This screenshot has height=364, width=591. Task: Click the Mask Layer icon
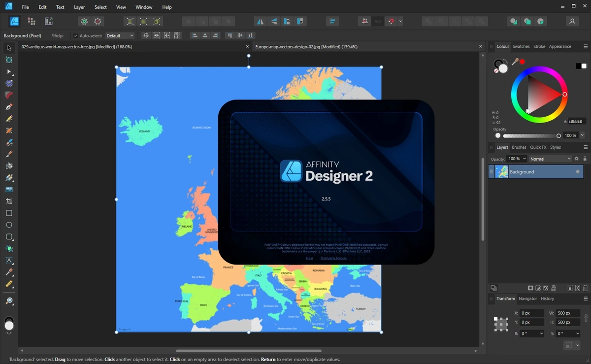pos(531,288)
